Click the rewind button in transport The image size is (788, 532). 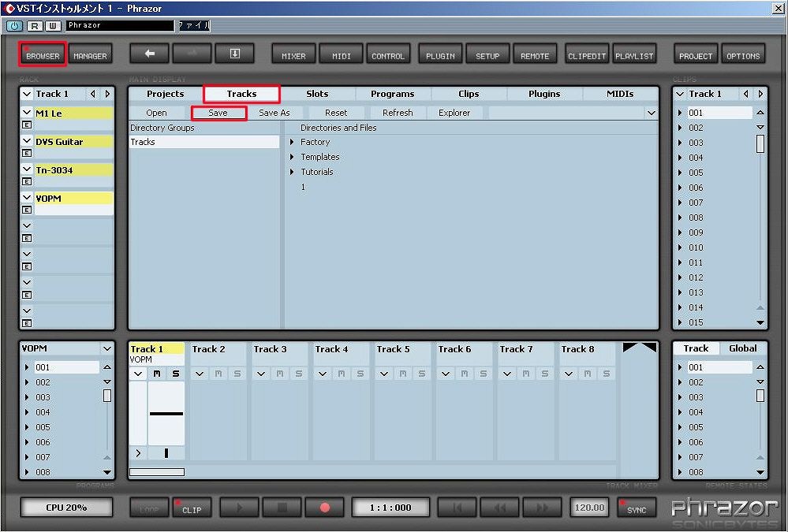click(499, 508)
